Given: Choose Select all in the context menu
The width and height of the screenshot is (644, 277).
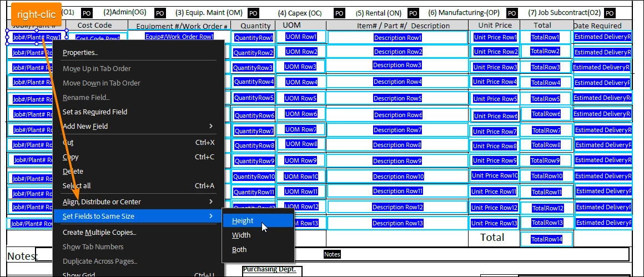Looking at the screenshot, I should [139, 185].
